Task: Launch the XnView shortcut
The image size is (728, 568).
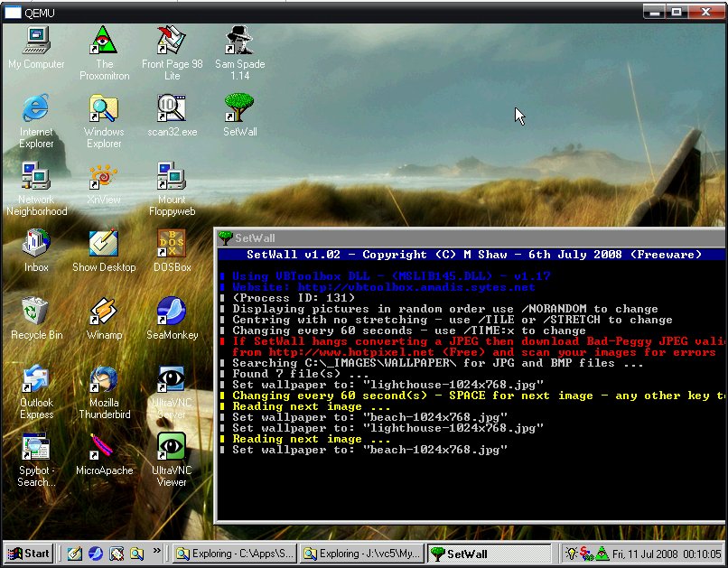Action: [x=104, y=182]
